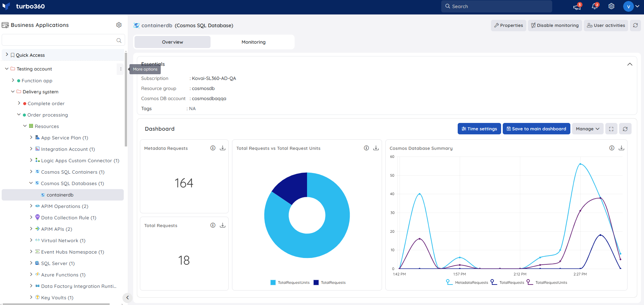Click the Cosmos database icon beside containerdb title
This screenshot has height=305, width=644.
137,26
